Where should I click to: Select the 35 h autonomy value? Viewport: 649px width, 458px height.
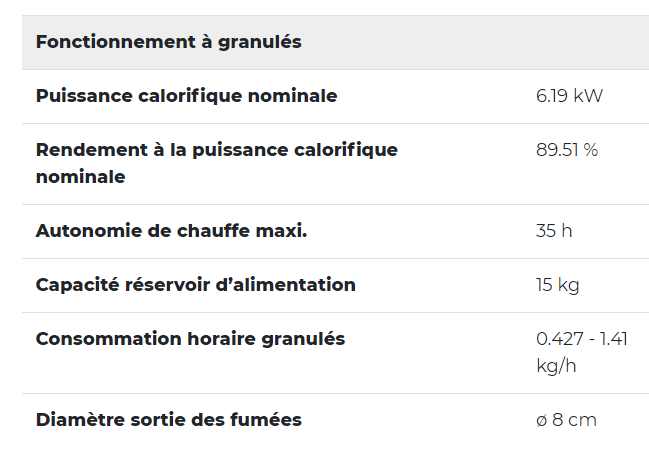(554, 231)
